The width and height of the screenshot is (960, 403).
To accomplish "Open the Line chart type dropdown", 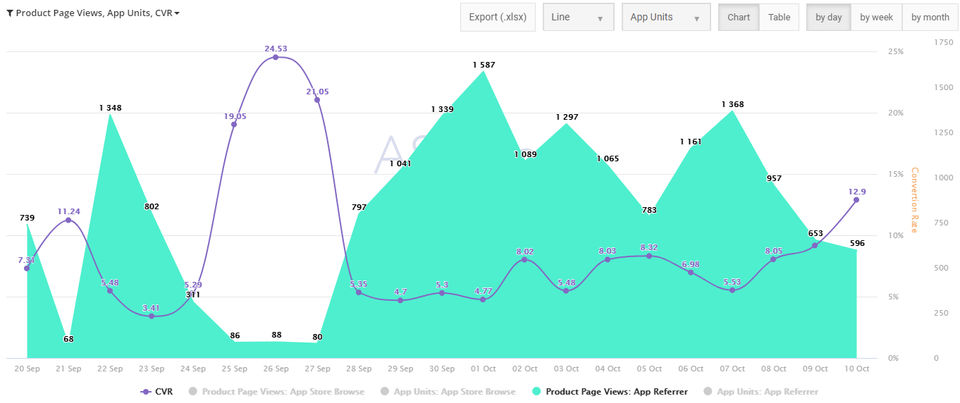I will (x=578, y=18).
